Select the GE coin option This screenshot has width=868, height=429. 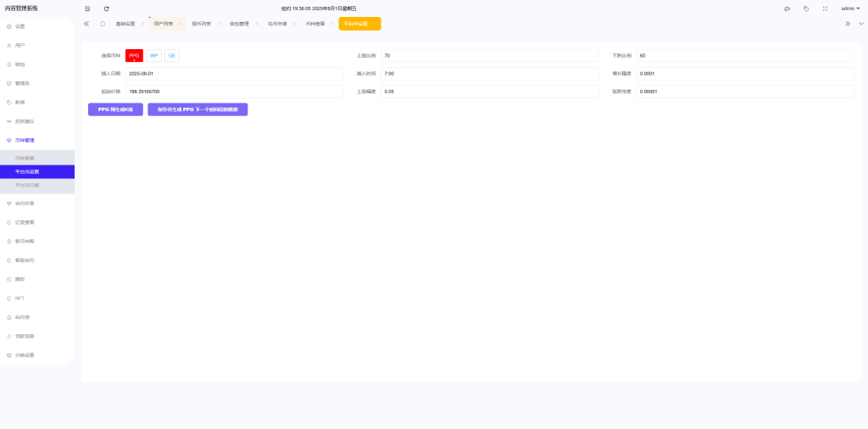tap(171, 55)
